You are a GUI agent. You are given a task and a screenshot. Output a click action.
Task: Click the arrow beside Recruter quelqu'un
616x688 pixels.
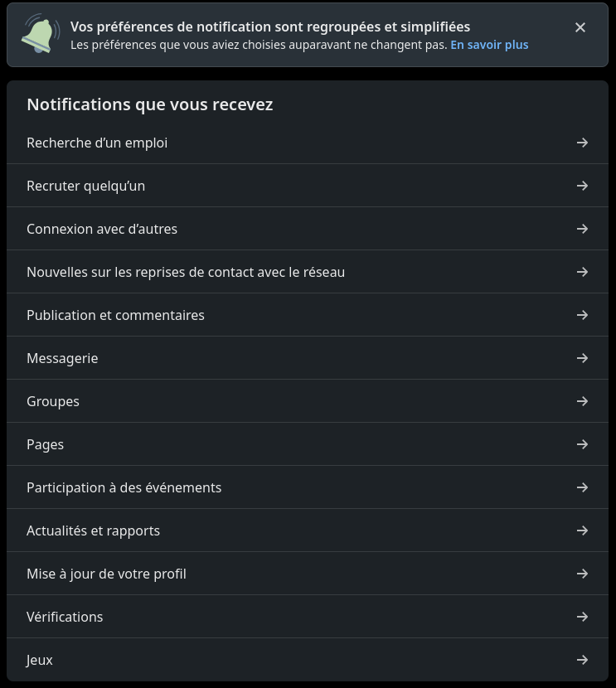pyautogui.click(x=583, y=186)
